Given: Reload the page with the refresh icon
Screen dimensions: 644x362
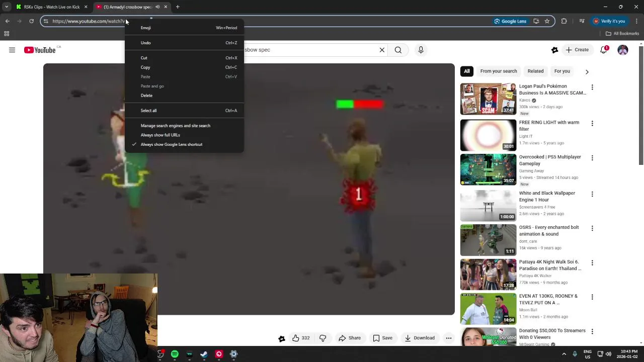Looking at the screenshot, I should point(31,21).
